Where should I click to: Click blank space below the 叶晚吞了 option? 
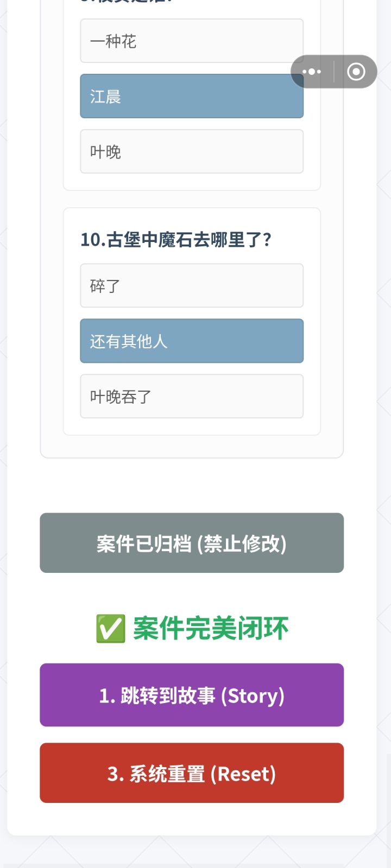point(192,426)
